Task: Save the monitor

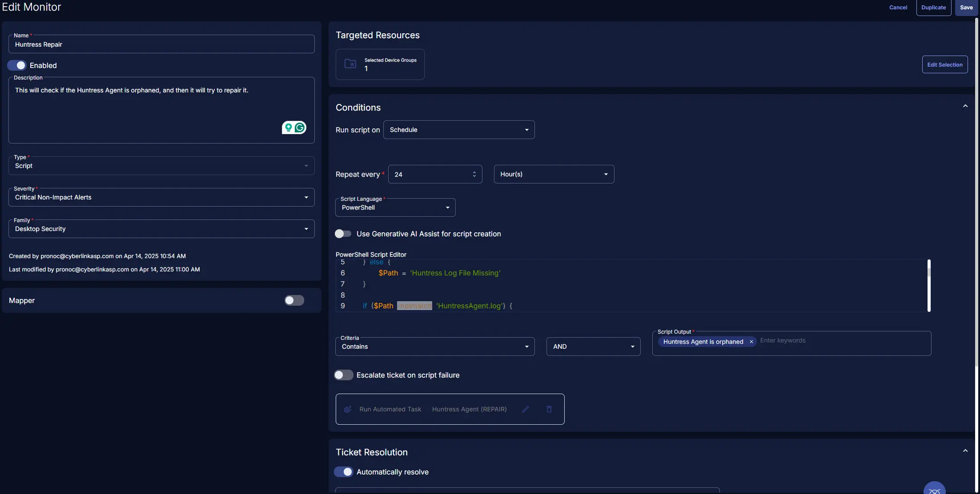Action: 966,8
